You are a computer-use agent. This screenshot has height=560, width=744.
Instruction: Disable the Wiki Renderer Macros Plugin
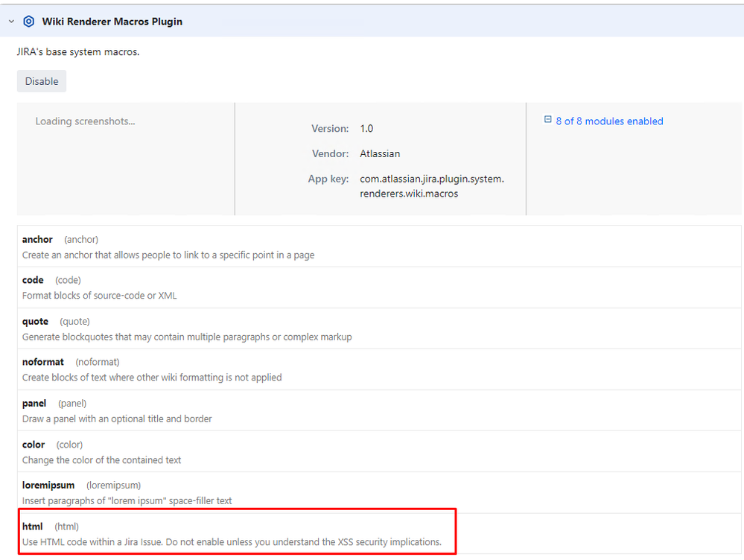(42, 81)
